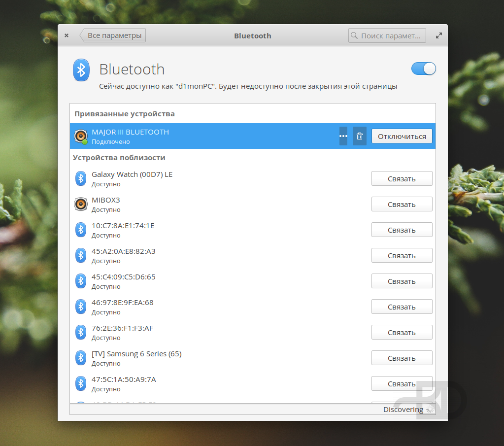
Task: Open the three-dots options for MAJOR III BLUETOOTH
Action: pos(343,136)
